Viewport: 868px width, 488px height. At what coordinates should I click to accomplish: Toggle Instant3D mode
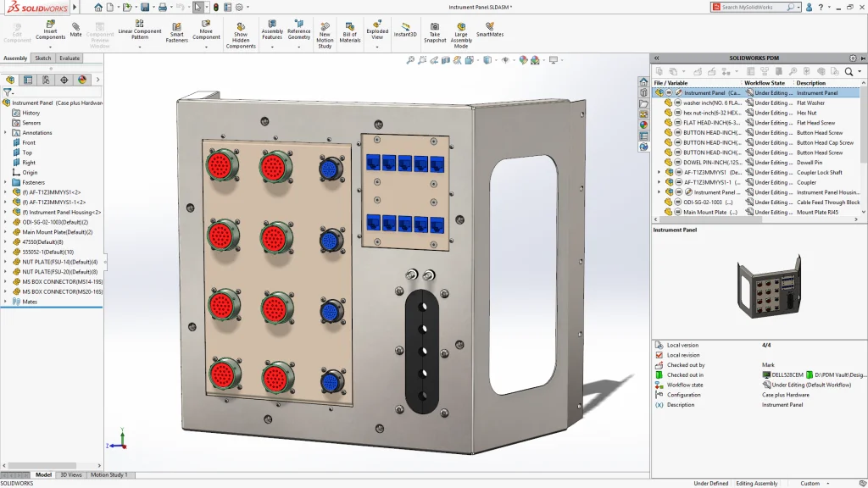coord(405,28)
